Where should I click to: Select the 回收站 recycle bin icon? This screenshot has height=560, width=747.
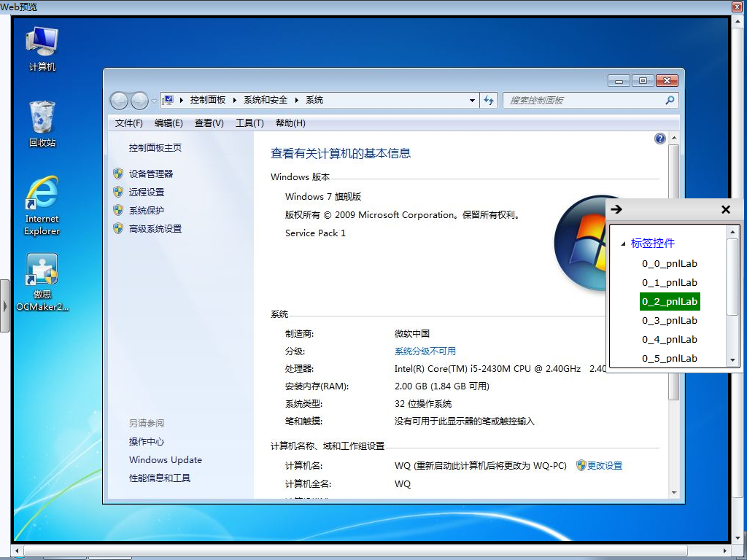coord(42,124)
